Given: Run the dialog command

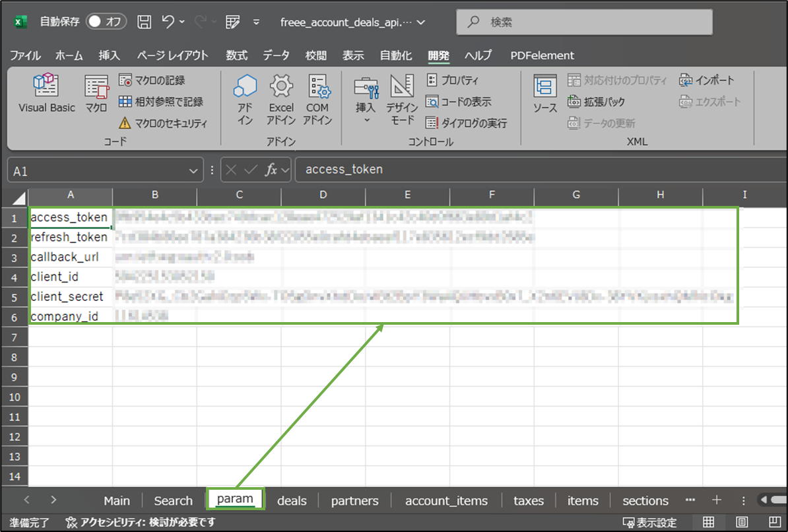Looking at the screenshot, I should (466, 123).
